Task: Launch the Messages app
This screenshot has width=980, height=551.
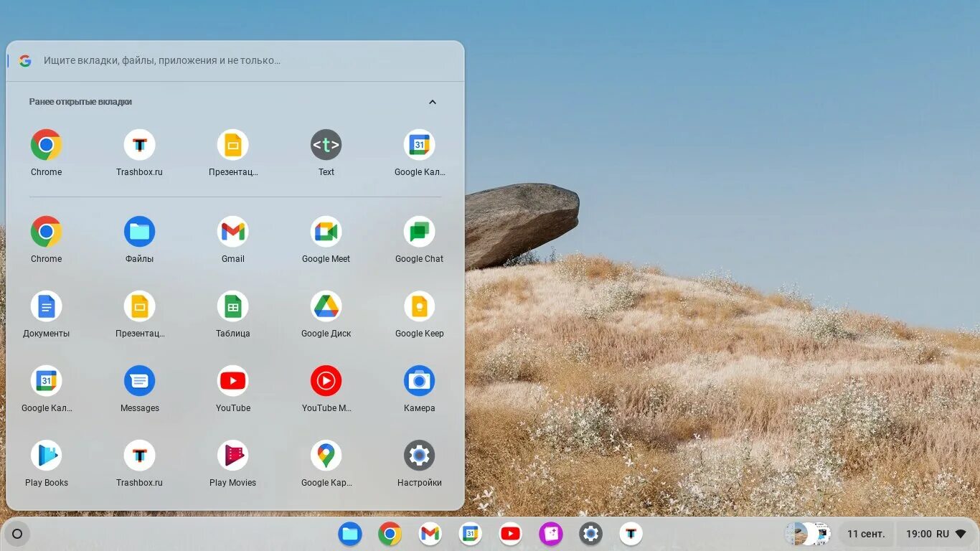Action: (139, 388)
